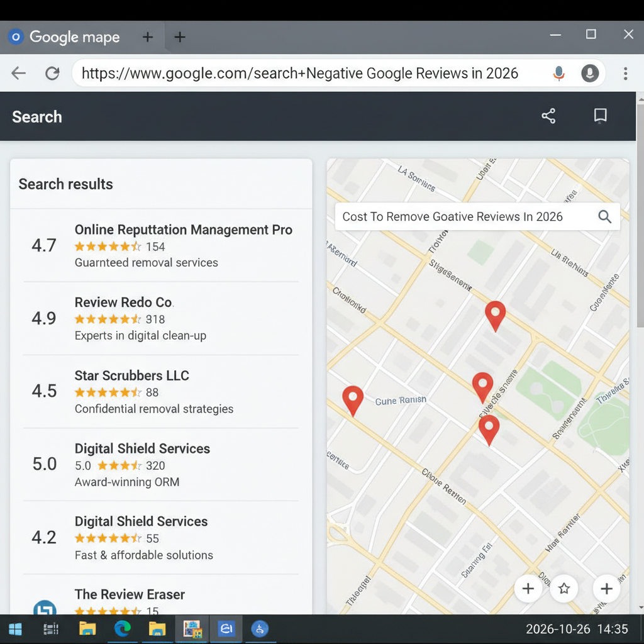Click the Google mape tab favicon
Image resolution: width=644 pixels, height=644 pixels.
(16, 37)
